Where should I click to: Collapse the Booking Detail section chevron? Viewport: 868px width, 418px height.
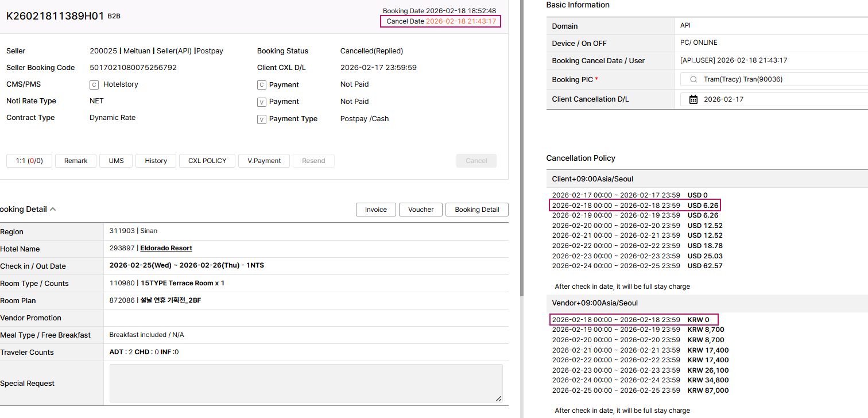[x=53, y=210]
